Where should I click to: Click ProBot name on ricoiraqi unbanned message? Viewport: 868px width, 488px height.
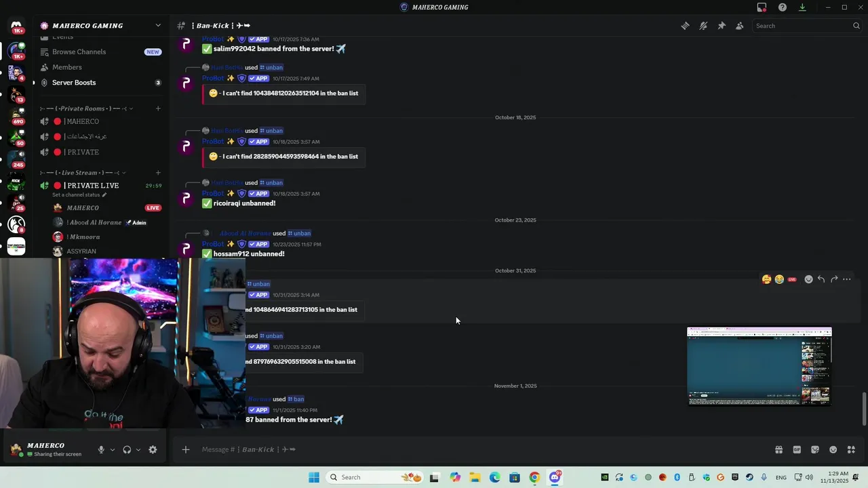tap(213, 193)
